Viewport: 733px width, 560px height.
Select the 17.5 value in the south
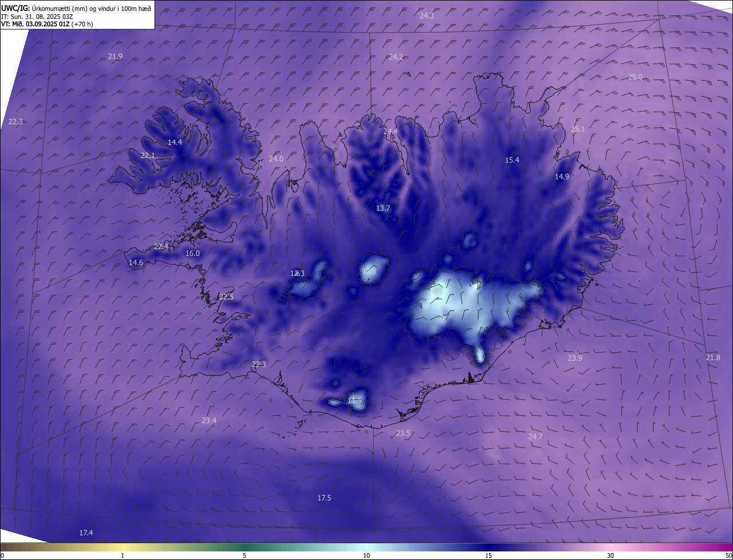[324, 498]
